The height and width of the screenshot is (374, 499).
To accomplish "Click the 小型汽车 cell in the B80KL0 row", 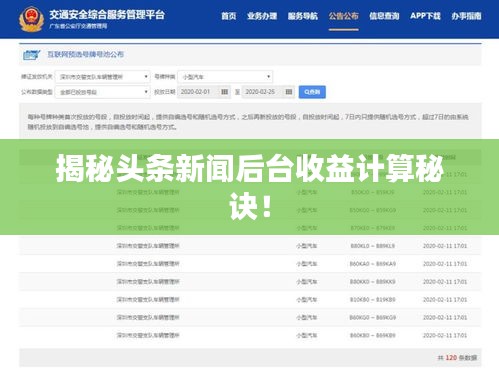I will point(307,246).
